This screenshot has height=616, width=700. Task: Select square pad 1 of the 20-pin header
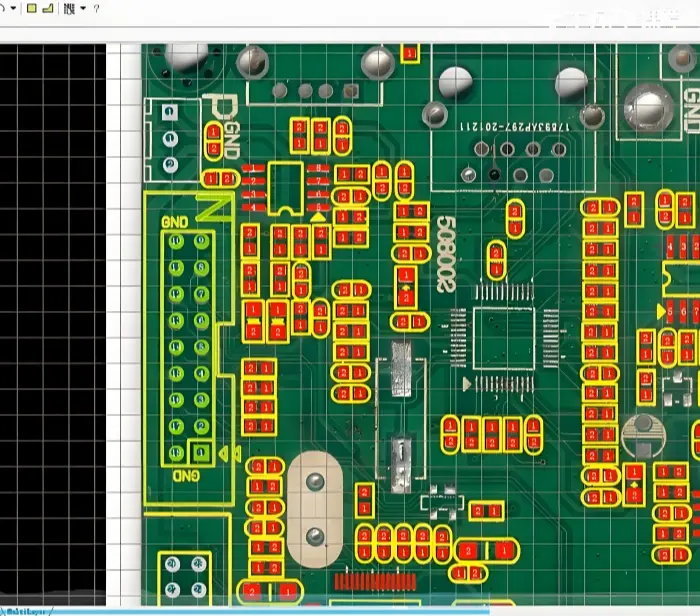201,454
